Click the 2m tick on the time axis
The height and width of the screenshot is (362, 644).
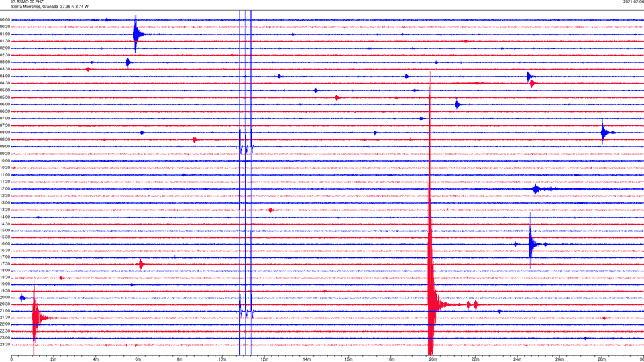(54, 359)
